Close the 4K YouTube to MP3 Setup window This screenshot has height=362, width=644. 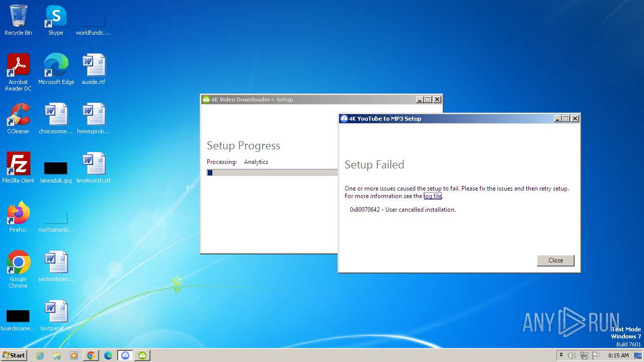tap(575, 119)
